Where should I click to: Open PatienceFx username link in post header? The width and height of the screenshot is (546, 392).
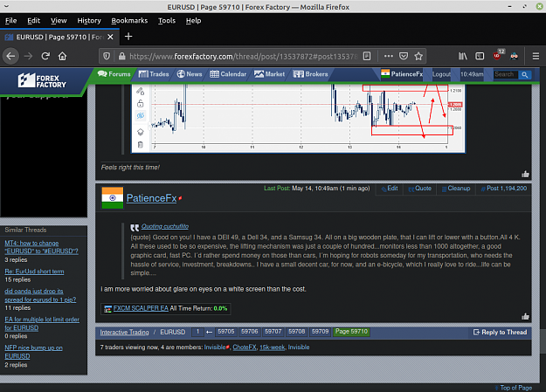[151, 198]
